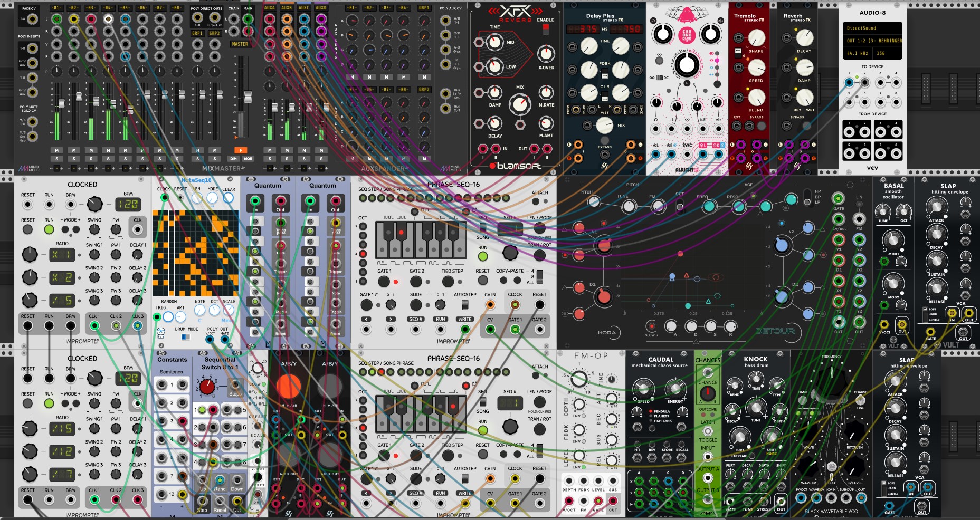Screen dimensions: 980x520
Task: Click SEQ # button on upper PHRASE-SEQ-16
Action: (x=415, y=319)
